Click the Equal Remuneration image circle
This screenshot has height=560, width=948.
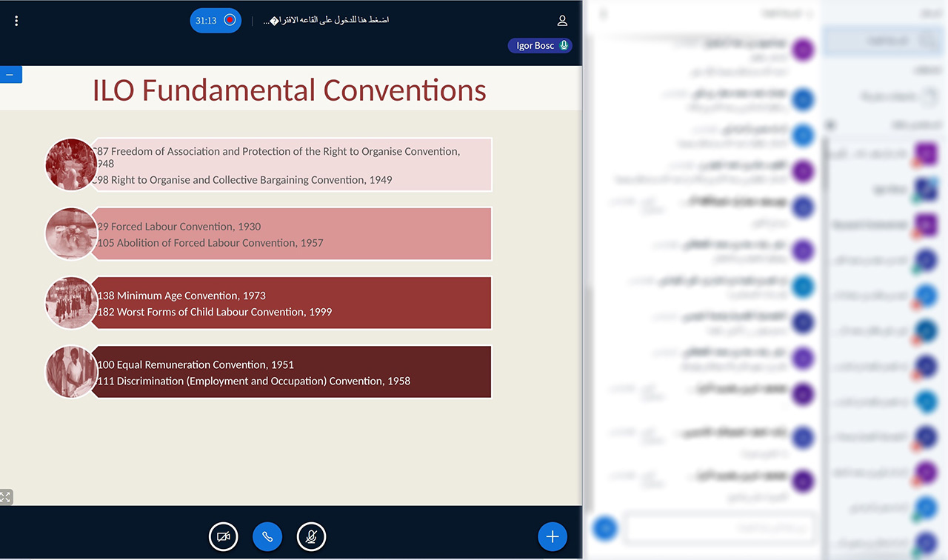(x=71, y=372)
